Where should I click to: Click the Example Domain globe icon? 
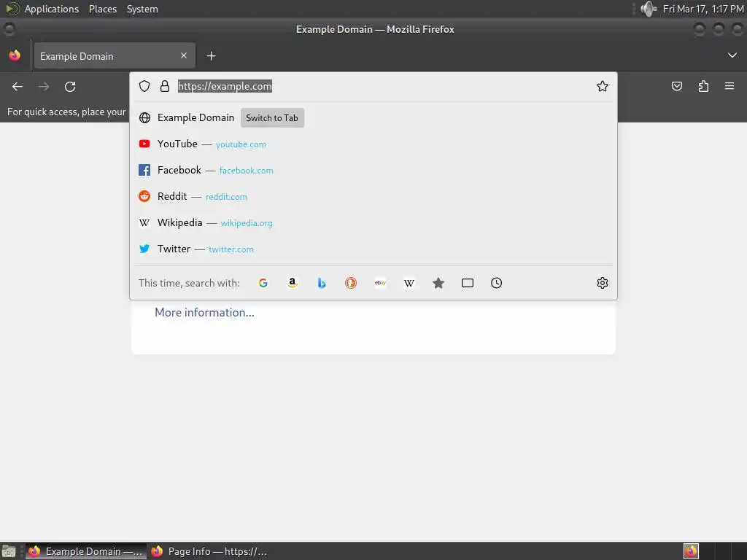click(x=144, y=117)
